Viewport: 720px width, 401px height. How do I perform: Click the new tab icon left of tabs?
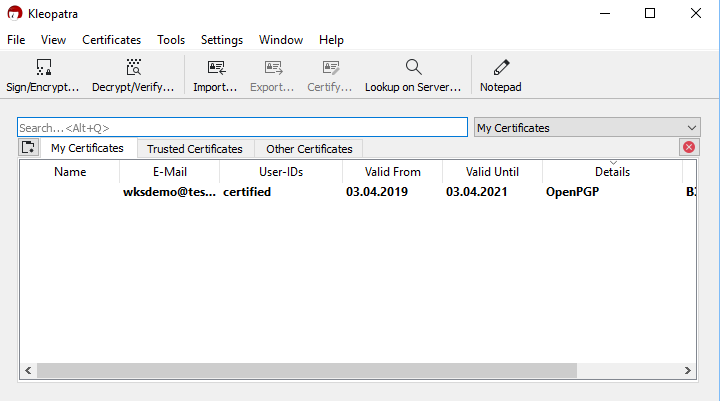click(x=28, y=148)
